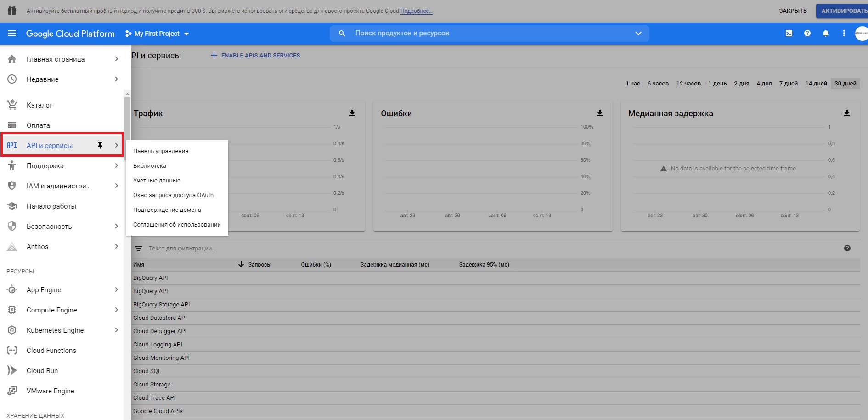868x420 pixels.
Task: Follow the Подробнее link
Action: [416, 11]
